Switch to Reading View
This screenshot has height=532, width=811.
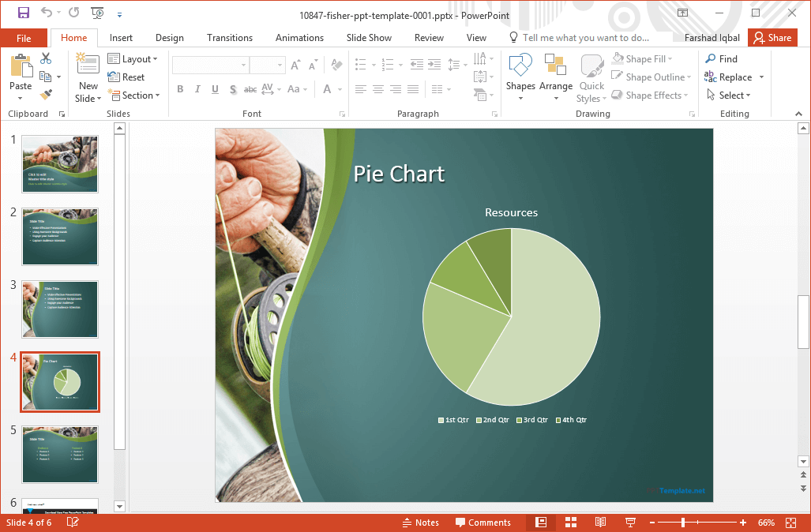tap(600, 523)
